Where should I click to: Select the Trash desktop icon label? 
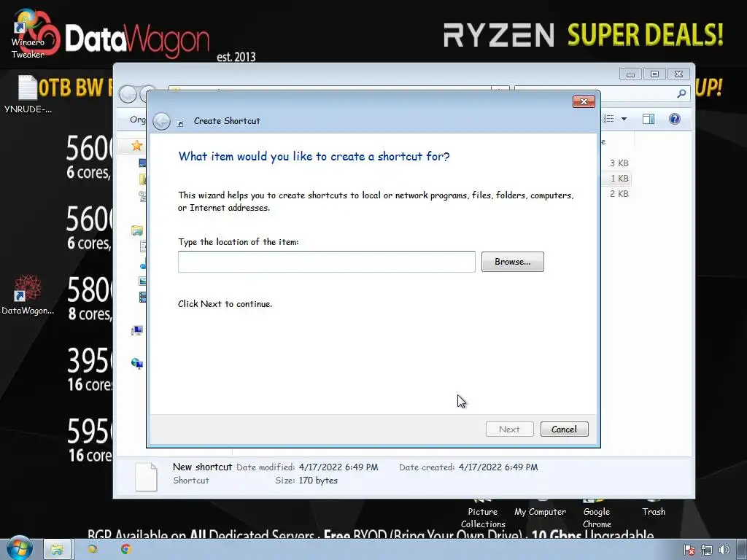tap(654, 512)
